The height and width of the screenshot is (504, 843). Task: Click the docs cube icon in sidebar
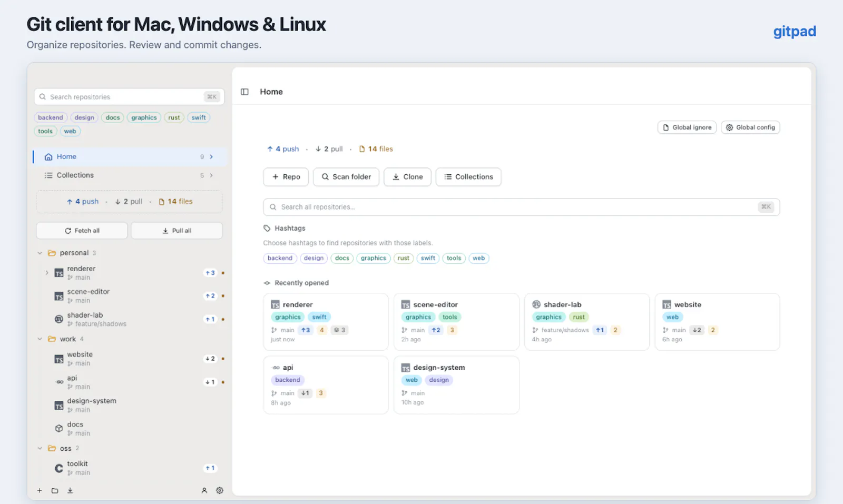[x=59, y=428]
